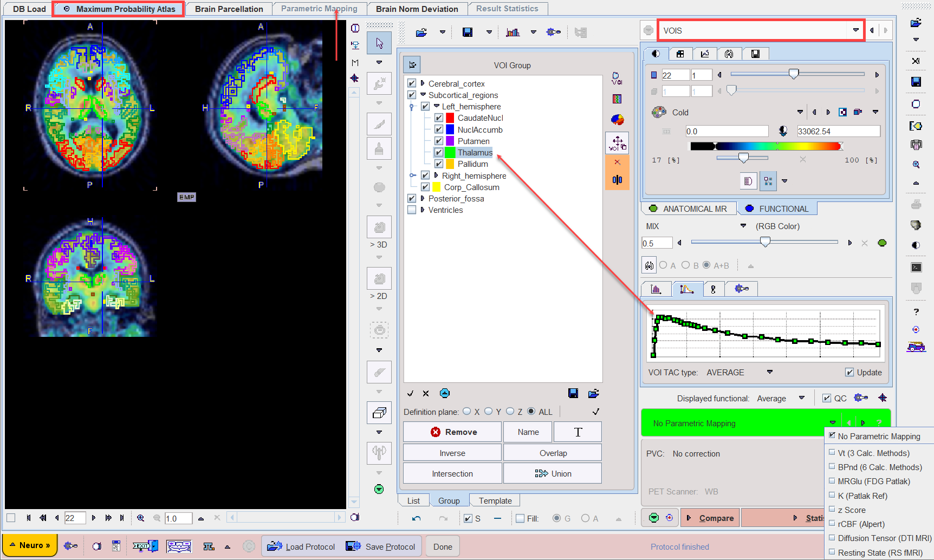Switch to the Template tab
Viewport: 934px width, 560px height.
click(x=495, y=500)
